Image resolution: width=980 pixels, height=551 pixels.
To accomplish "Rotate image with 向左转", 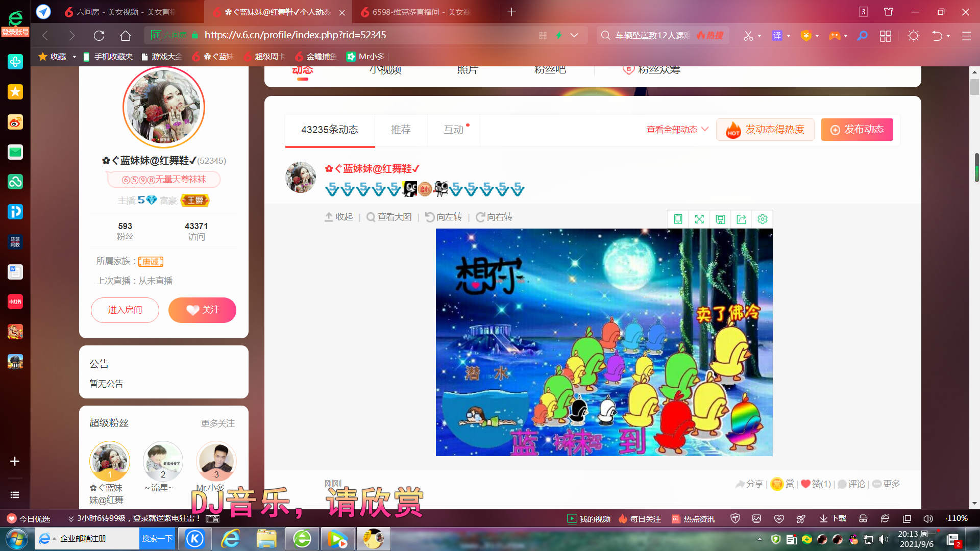I will coord(444,217).
